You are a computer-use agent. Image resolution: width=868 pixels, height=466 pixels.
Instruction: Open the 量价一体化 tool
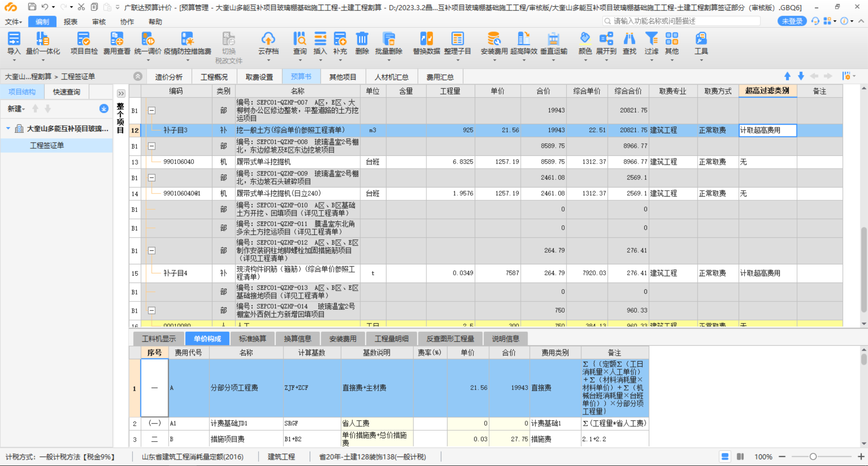point(43,43)
